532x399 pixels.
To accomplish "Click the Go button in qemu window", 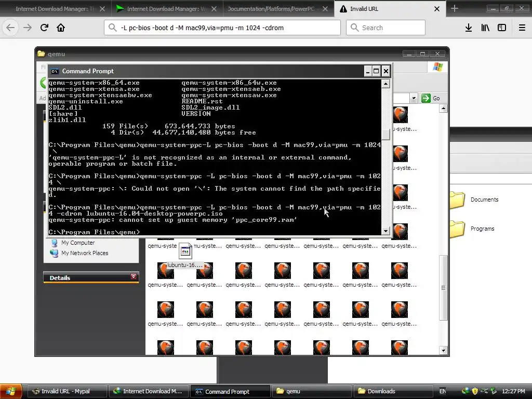I will [x=431, y=98].
